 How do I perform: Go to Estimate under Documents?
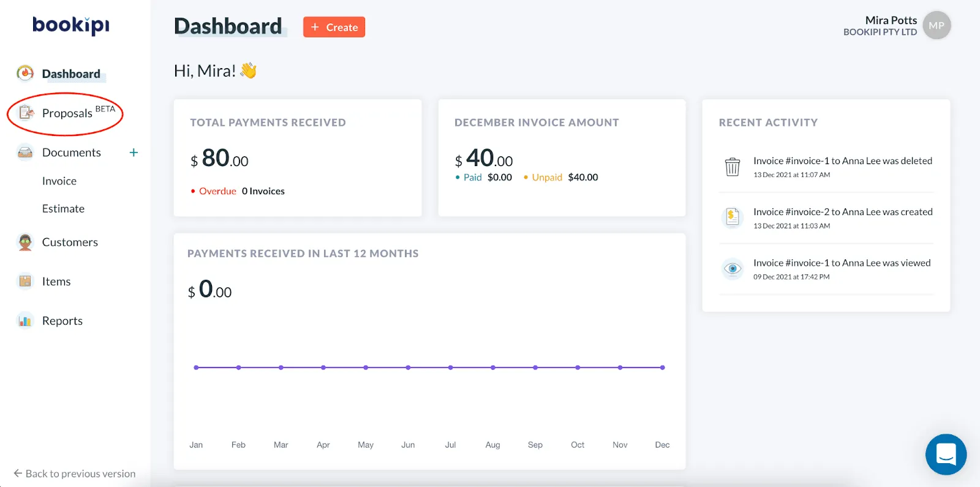[x=63, y=208]
